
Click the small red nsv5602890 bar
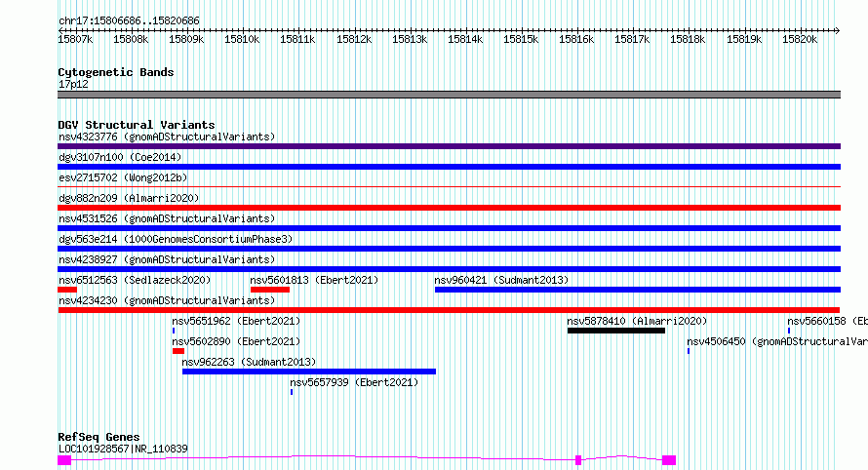[178, 351]
